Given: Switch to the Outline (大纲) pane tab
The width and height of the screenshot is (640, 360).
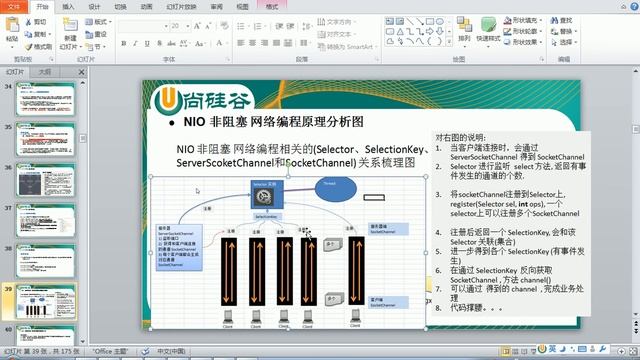Looking at the screenshot, I should (44, 72).
